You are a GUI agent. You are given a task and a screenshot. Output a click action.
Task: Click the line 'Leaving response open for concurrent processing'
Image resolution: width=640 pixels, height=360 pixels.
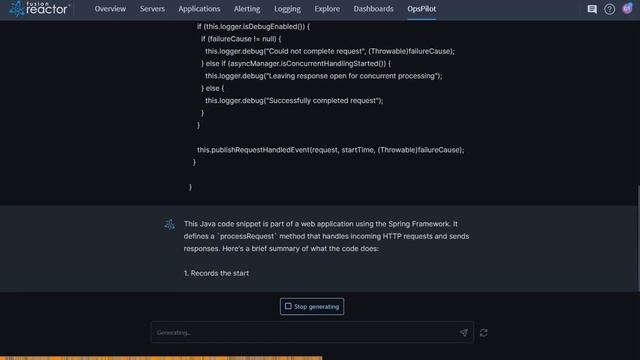tap(324, 76)
